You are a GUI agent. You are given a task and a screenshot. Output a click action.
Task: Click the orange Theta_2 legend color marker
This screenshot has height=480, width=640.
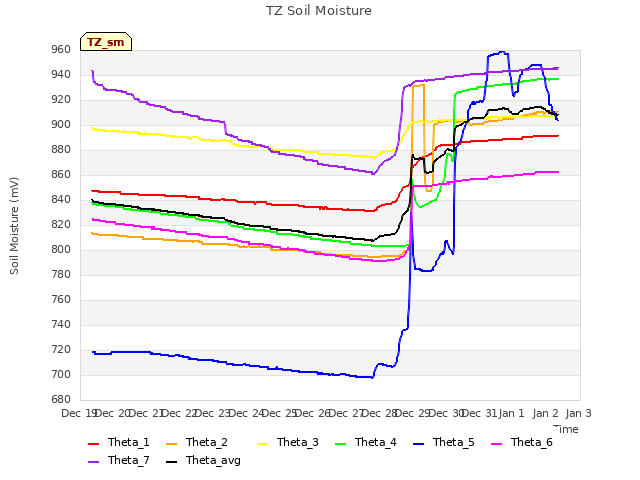point(171,443)
